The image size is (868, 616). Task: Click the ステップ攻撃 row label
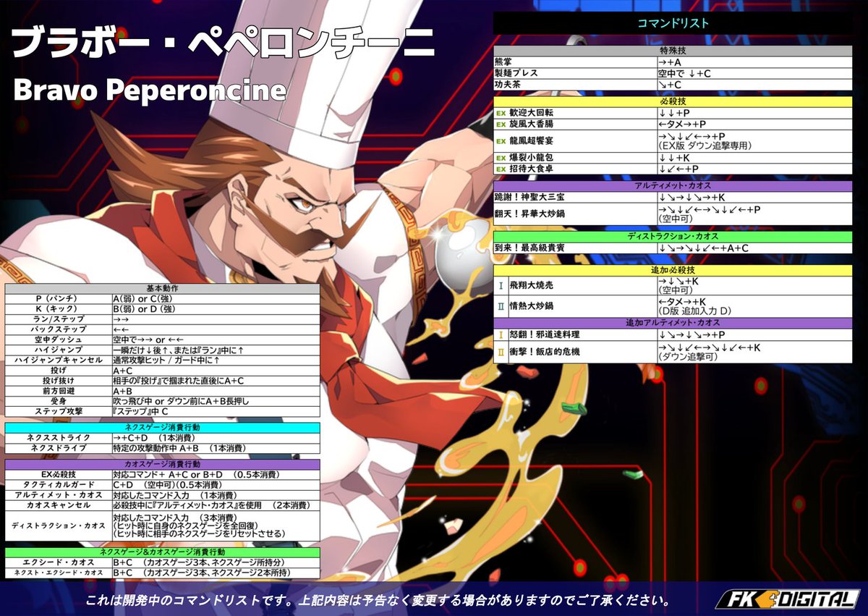point(59,410)
